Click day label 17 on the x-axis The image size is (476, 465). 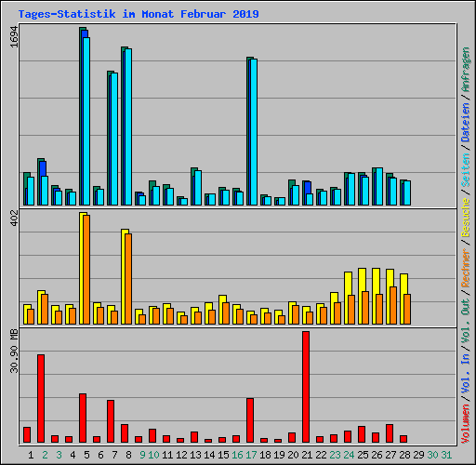tap(251, 455)
